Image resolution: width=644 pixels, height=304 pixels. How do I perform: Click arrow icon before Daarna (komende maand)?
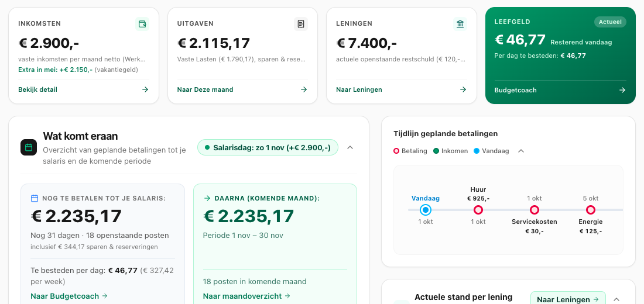pos(207,198)
